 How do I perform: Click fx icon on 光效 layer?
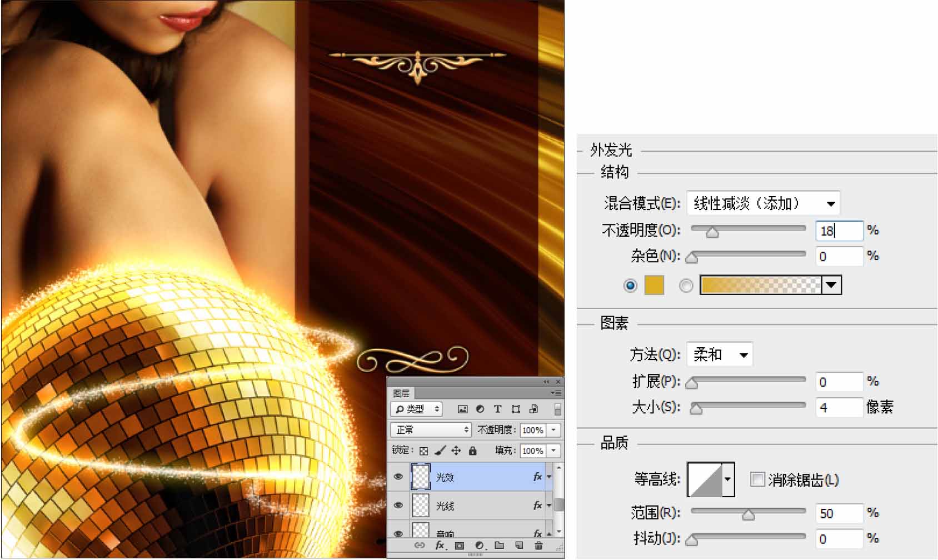tap(537, 477)
